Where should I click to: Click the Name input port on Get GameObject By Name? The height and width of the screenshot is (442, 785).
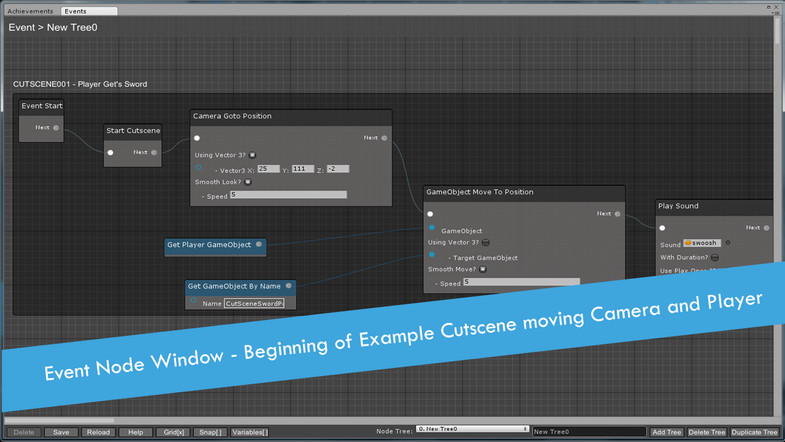[x=193, y=300]
